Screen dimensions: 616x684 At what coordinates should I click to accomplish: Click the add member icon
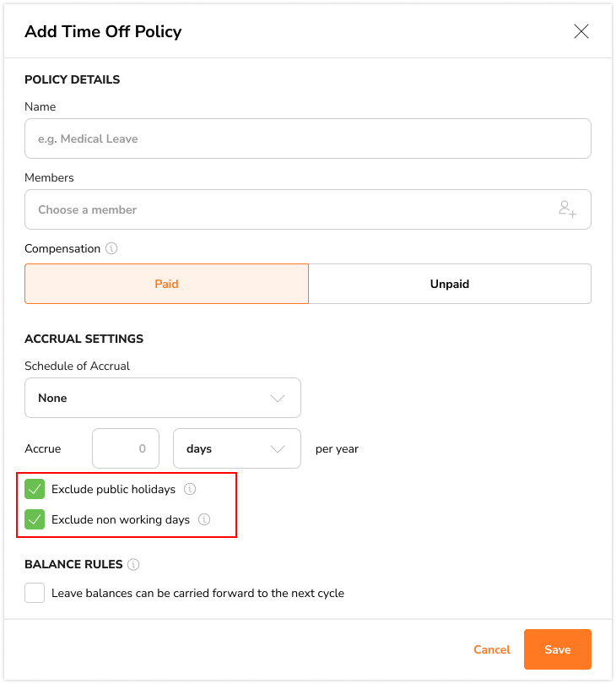[x=568, y=209]
